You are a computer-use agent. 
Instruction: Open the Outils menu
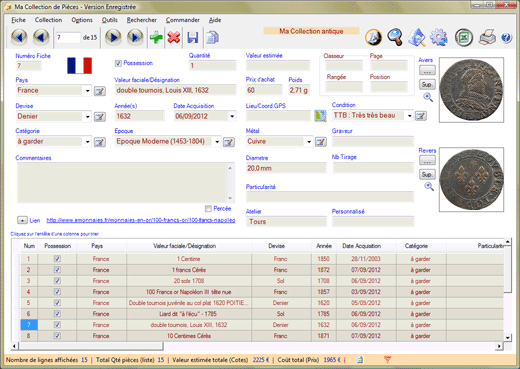coord(110,20)
